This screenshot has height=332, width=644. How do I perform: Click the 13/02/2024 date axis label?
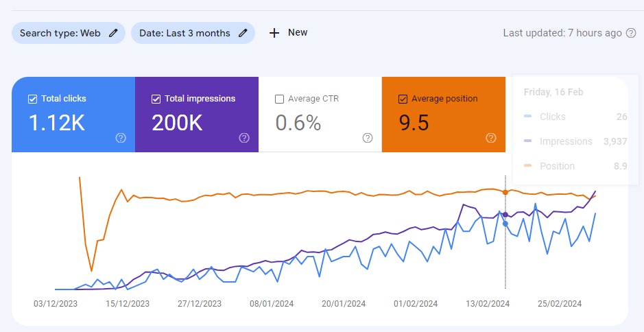point(488,303)
